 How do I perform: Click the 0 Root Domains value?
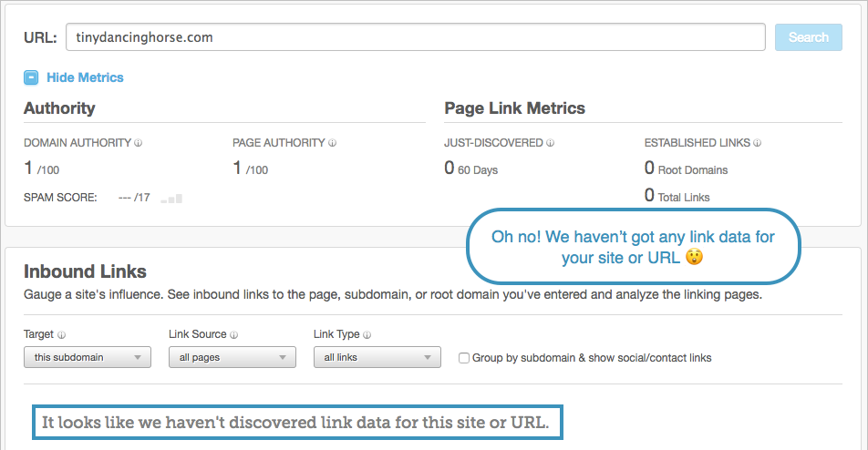pyautogui.click(x=686, y=168)
